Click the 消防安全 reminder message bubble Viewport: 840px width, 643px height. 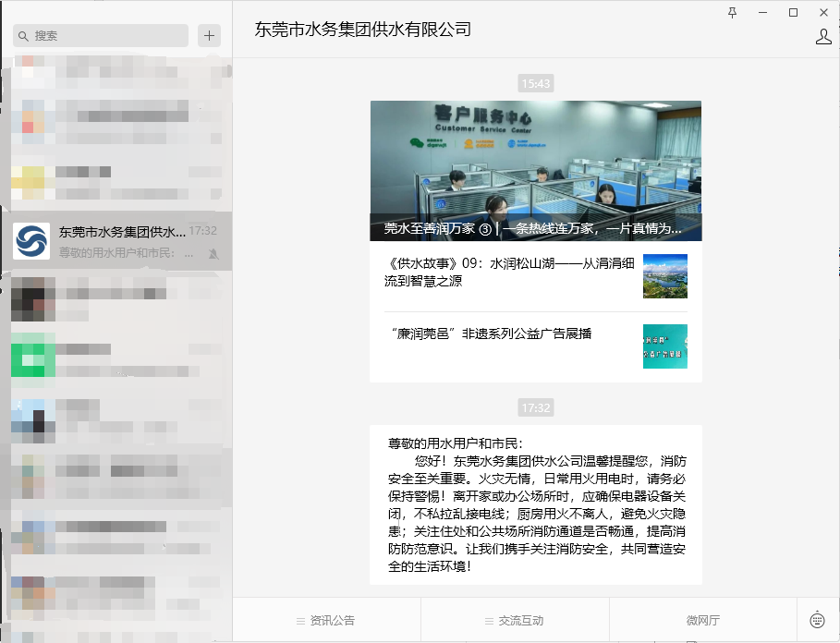click(536, 508)
